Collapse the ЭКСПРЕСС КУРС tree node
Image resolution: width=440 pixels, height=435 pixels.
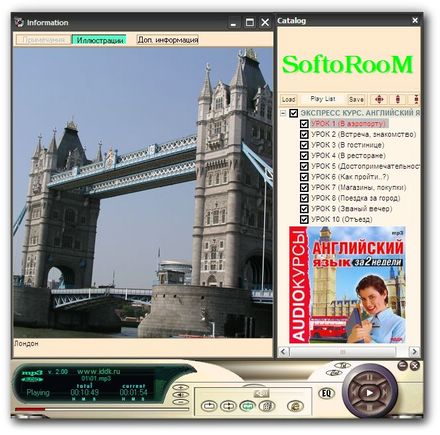pyautogui.click(x=283, y=113)
